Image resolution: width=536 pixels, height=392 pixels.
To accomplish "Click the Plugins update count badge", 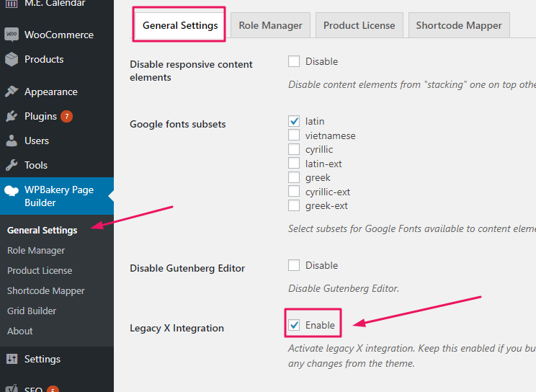I will click(x=67, y=116).
